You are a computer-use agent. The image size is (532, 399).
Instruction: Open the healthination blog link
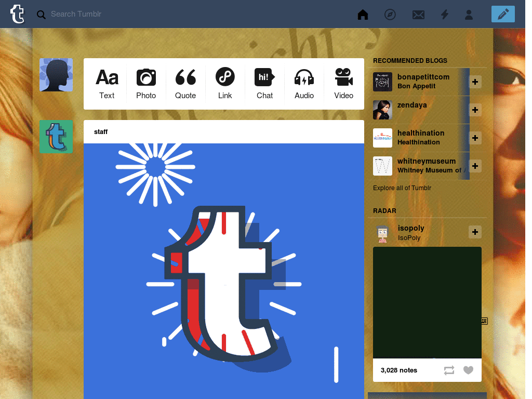(421, 133)
